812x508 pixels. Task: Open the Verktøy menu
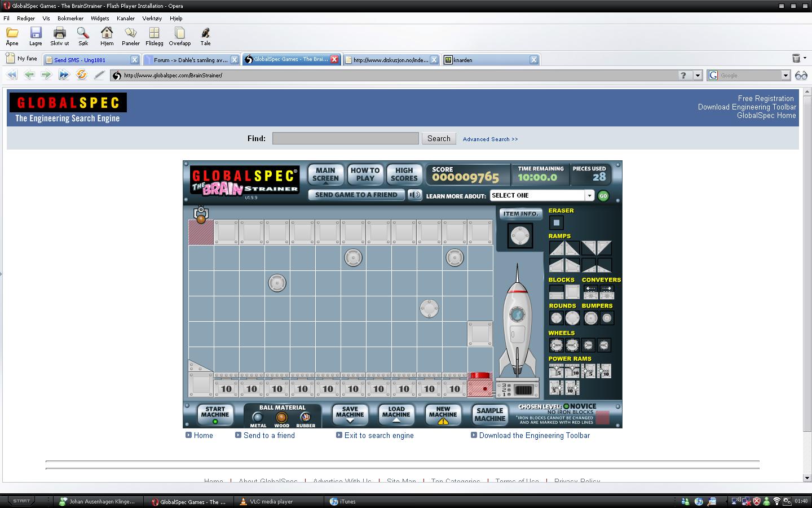pyautogui.click(x=152, y=18)
